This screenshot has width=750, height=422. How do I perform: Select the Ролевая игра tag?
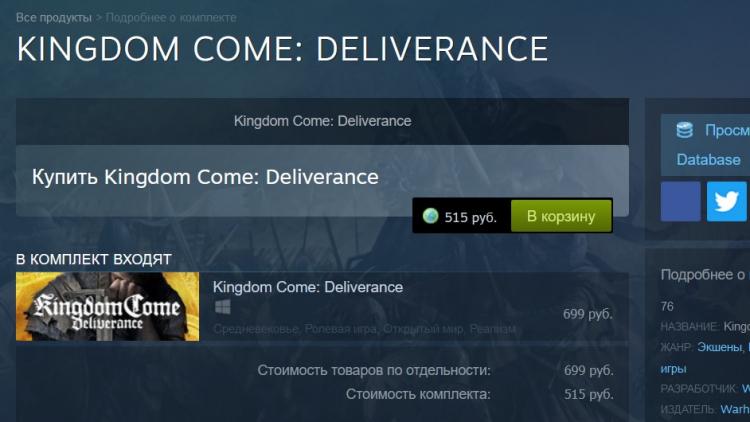341,329
